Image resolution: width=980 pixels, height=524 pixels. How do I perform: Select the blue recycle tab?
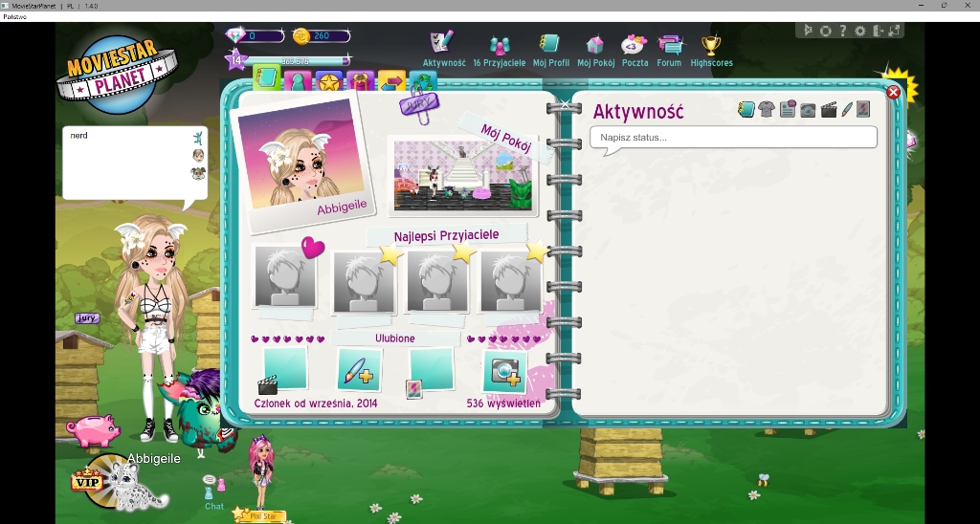pos(423,81)
